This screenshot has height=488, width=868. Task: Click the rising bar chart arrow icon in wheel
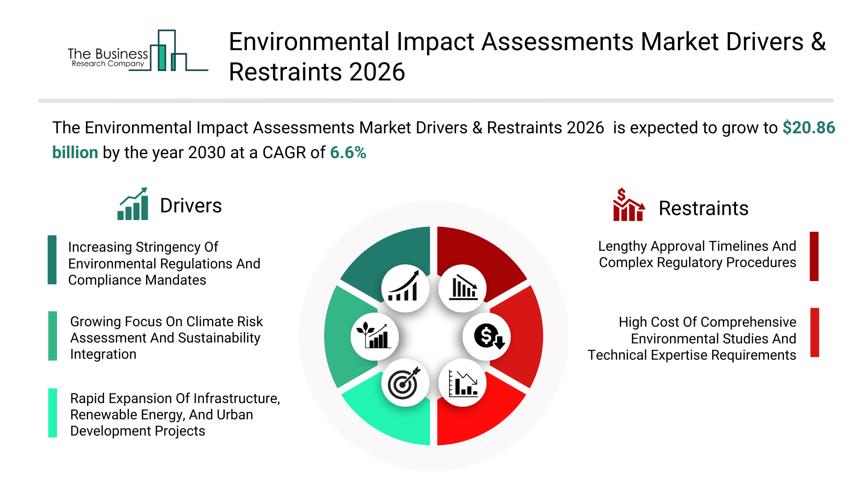[x=405, y=288]
